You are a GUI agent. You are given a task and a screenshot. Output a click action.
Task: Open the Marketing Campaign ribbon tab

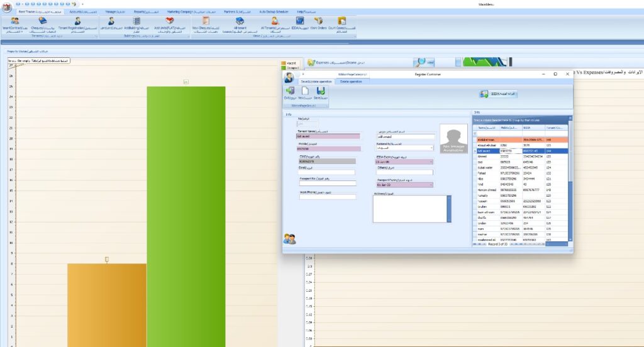point(191,12)
